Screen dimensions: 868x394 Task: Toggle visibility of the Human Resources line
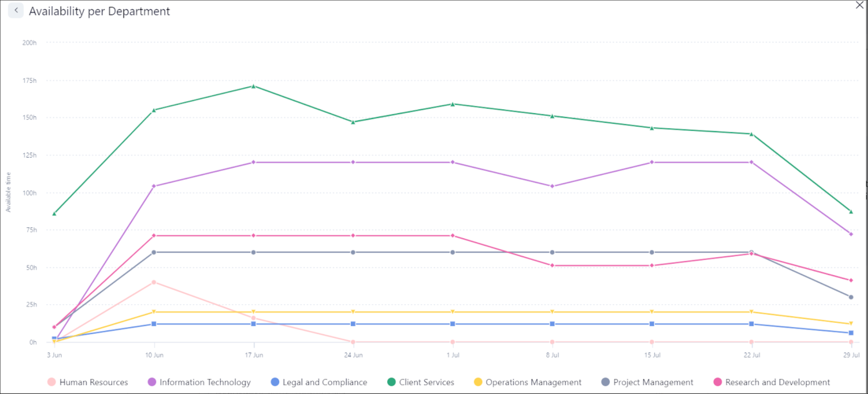click(94, 382)
